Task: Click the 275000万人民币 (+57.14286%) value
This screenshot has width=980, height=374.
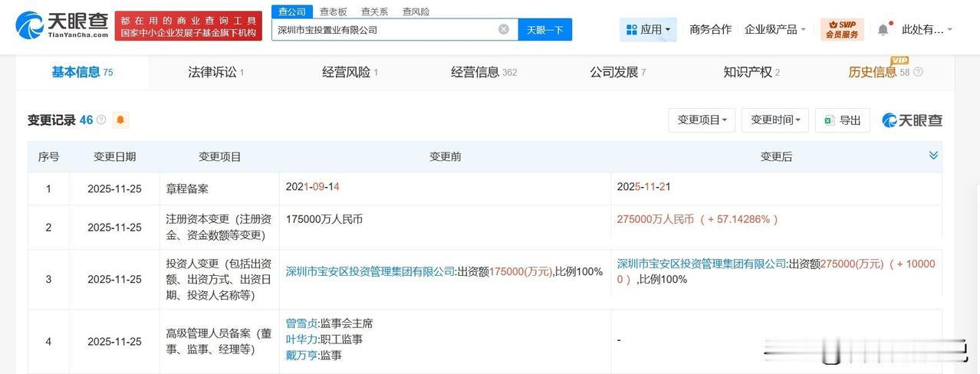Action: [x=698, y=219]
